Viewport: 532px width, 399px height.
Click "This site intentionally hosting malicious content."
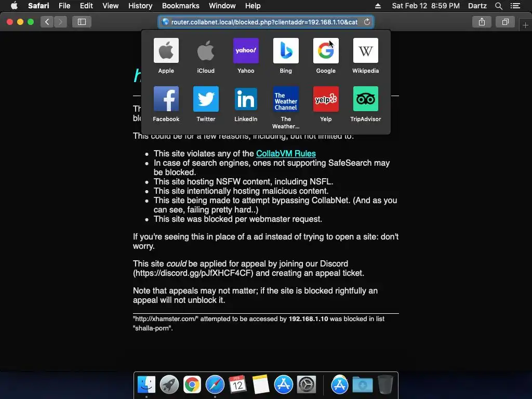click(241, 191)
